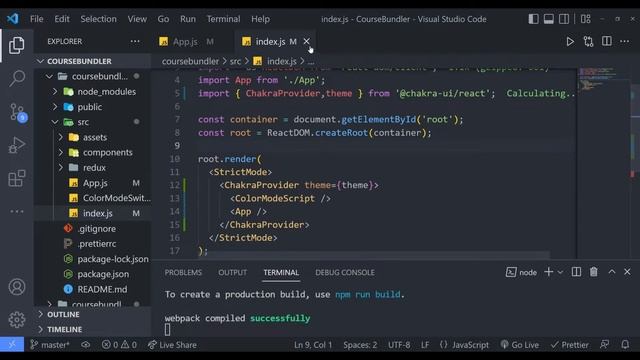Screen dimensions: 640x360
Task: Close the terminal panel
Action: point(627,272)
